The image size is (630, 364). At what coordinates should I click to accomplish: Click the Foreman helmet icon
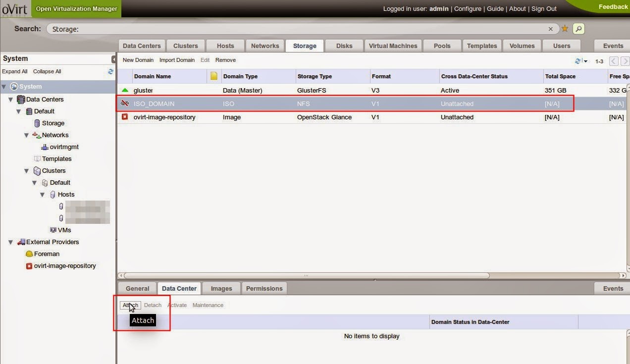[29, 254]
